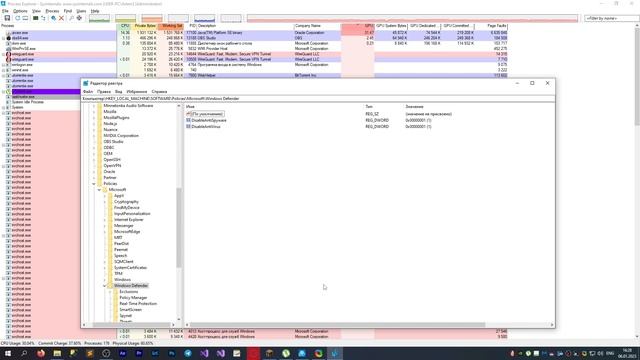This screenshot has height=360, width=640.
Task: Open the Справка menu in Registry Editor
Action: click(159, 92)
